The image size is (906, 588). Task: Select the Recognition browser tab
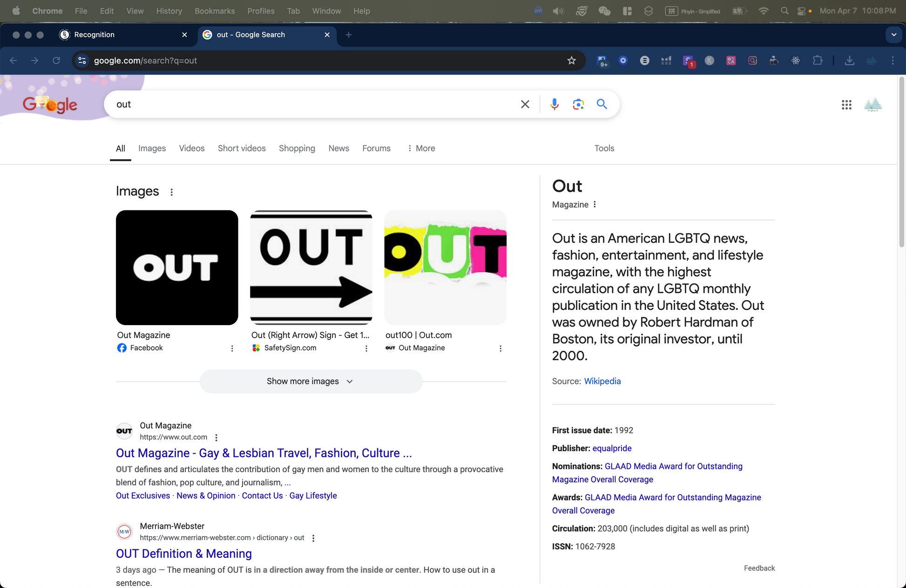click(123, 35)
